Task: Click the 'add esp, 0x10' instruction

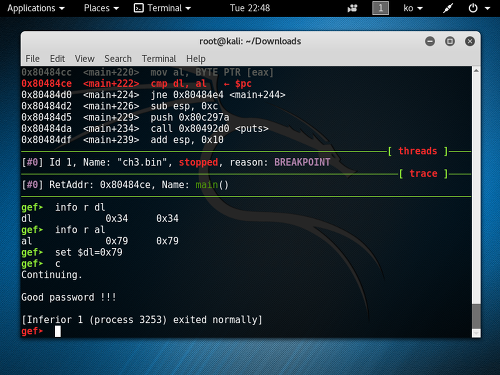Action: (x=187, y=140)
